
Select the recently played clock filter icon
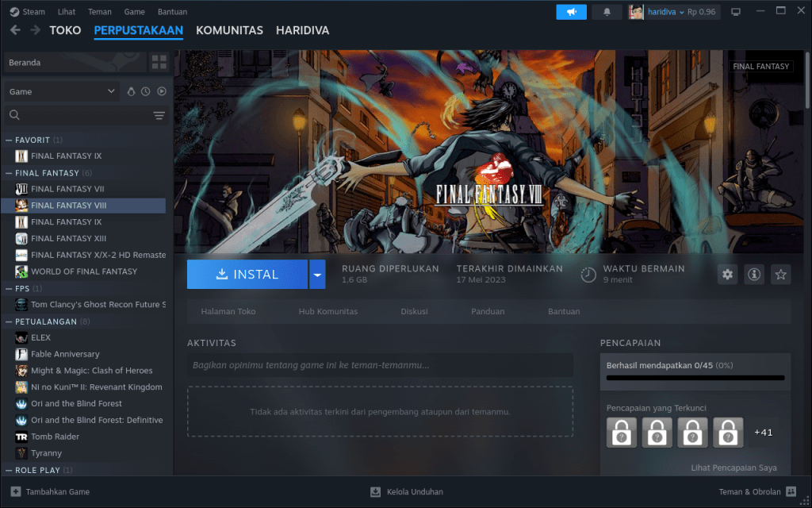147,91
